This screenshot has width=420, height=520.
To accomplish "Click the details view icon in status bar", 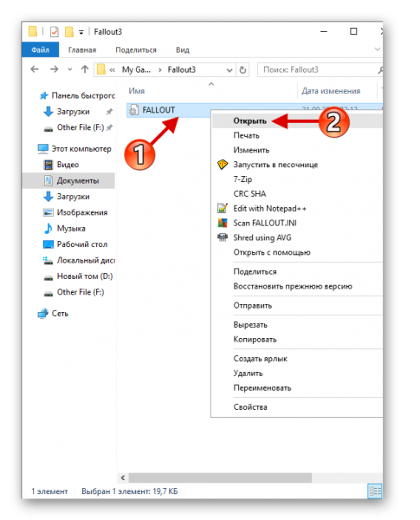I will pyautogui.click(x=375, y=491).
